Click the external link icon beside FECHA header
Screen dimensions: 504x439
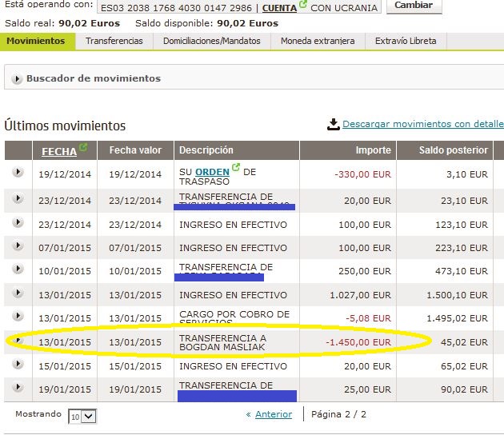[83, 148]
